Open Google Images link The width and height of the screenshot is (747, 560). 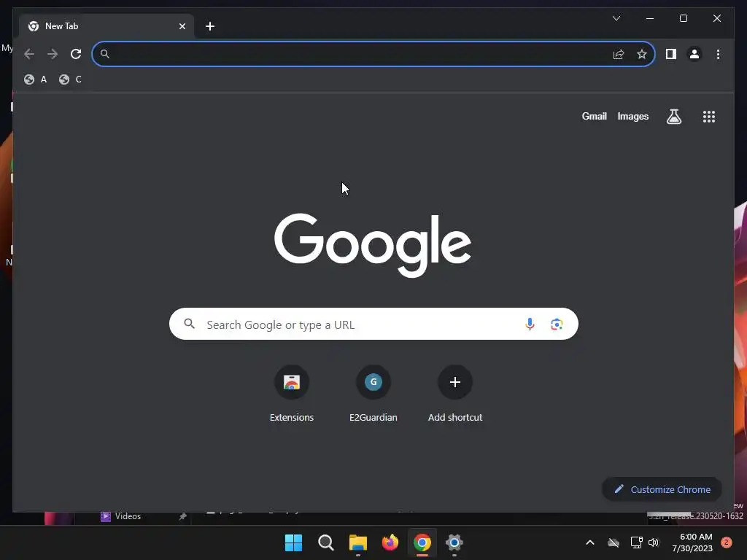pyautogui.click(x=632, y=116)
